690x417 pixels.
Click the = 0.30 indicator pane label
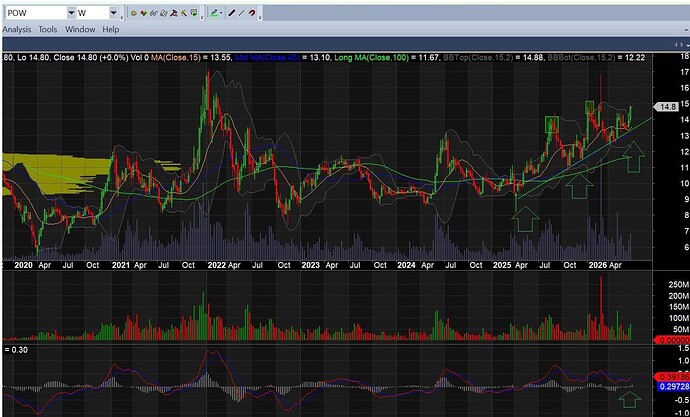tap(15, 350)
